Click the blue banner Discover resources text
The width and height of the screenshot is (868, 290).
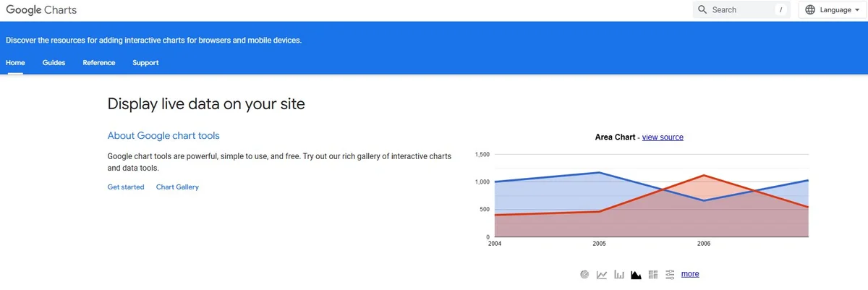154,40
